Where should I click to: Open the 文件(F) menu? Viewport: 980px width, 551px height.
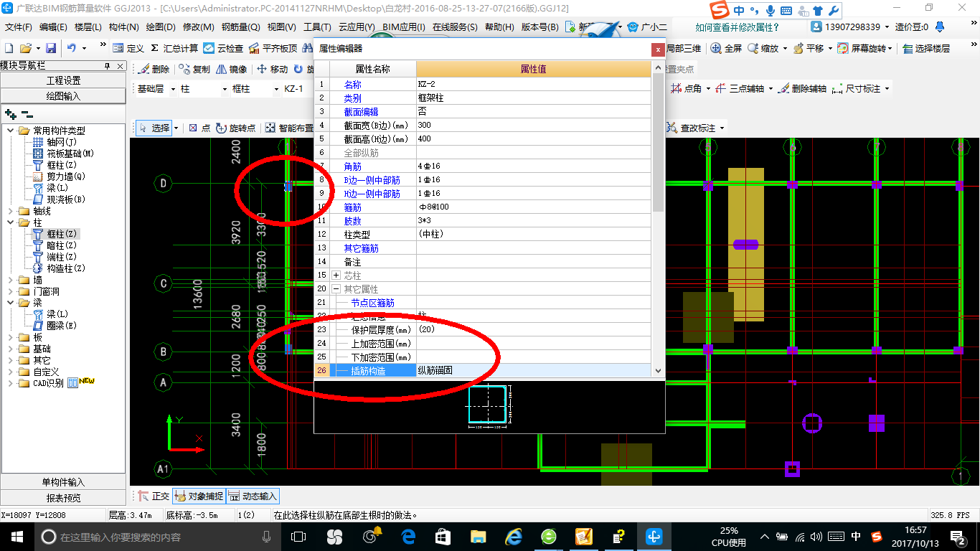click(18, 27)
